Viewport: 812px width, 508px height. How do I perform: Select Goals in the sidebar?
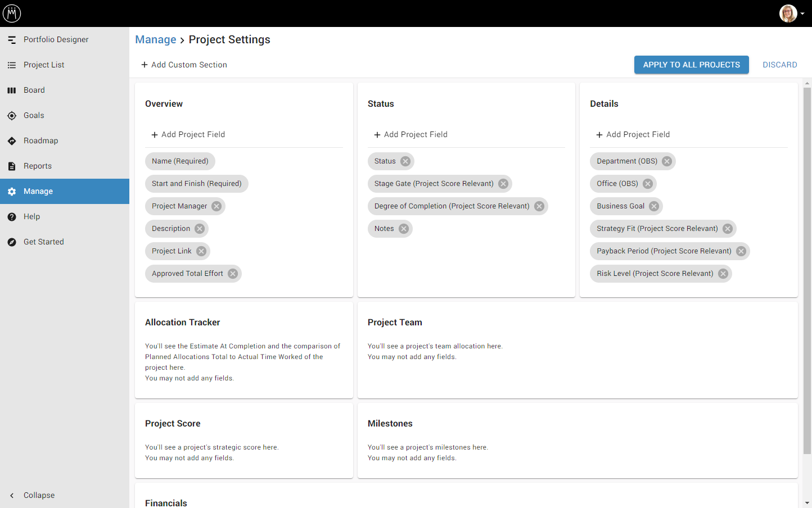65,115
